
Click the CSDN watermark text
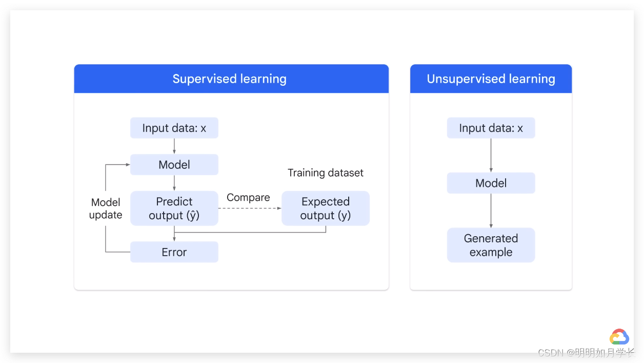click(x=586, y=353)
